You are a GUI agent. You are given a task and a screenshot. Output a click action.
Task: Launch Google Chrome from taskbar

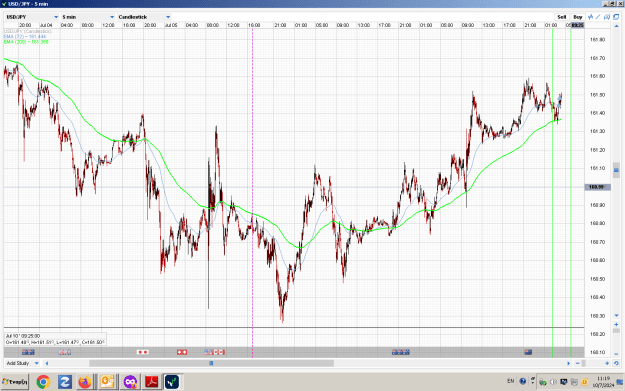(43, 382)
